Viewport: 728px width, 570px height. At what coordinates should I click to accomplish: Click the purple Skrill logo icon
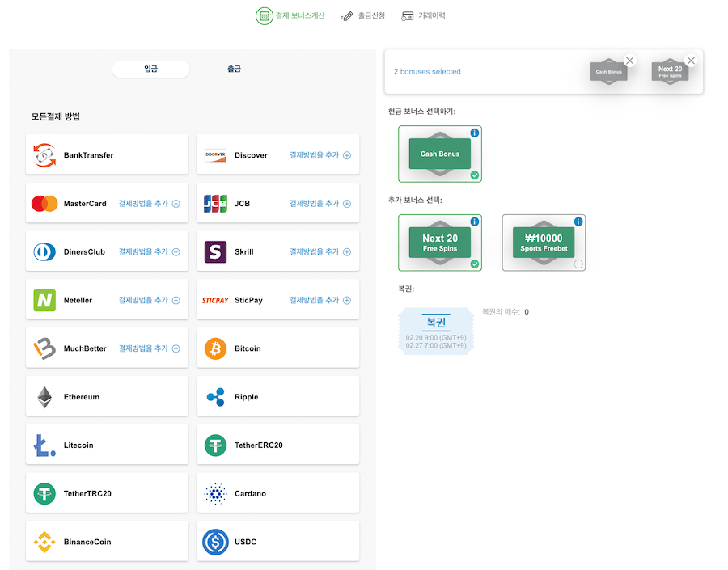pos(215,251)
